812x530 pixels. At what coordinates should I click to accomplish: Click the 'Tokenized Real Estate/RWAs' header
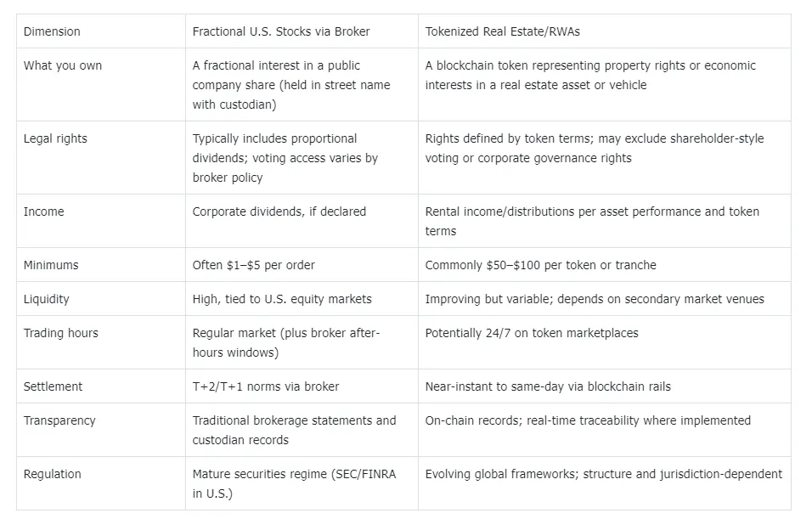click(503, 31)
